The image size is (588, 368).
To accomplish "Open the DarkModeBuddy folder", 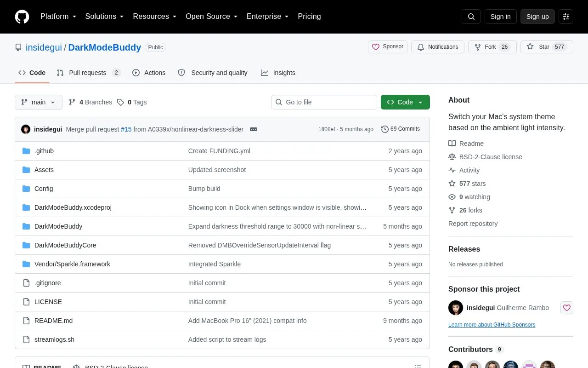I will [x=58, y=226].
